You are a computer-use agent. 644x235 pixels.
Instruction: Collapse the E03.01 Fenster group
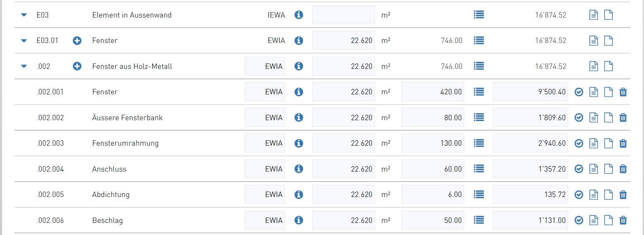(24, 40)
